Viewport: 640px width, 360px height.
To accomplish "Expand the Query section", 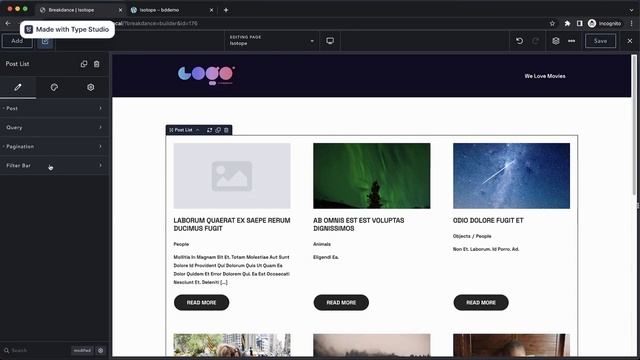I will [x=54, y=127].
